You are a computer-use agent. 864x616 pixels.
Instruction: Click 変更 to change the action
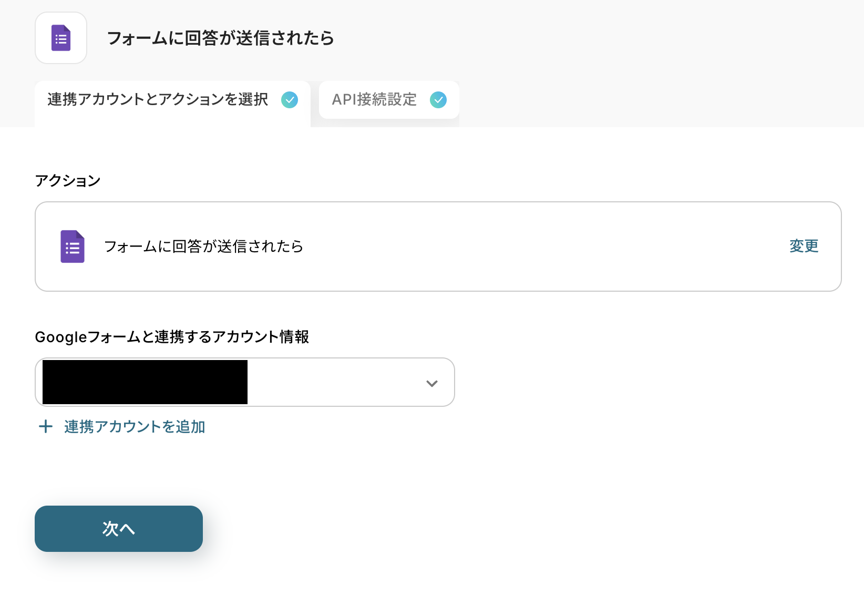pyautogui.click(x=804, y=246)
